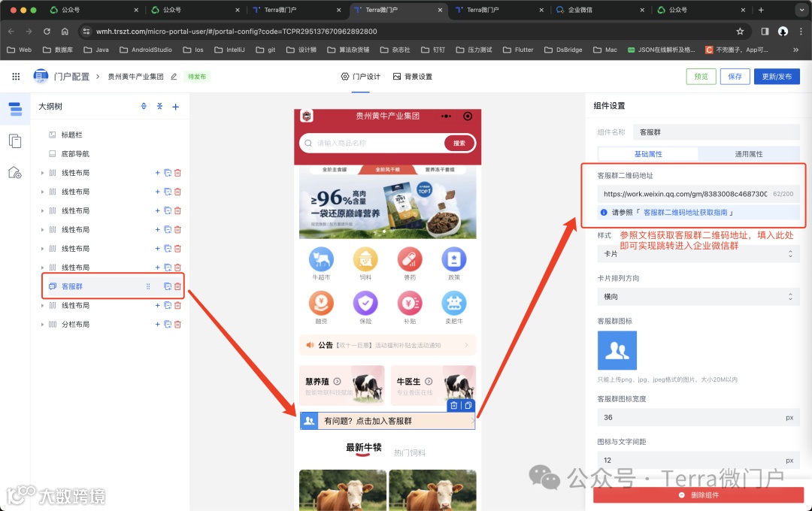Select the outline tree sidebar icon
This screenshot has height=511, width=812.
tap(15, 109)
